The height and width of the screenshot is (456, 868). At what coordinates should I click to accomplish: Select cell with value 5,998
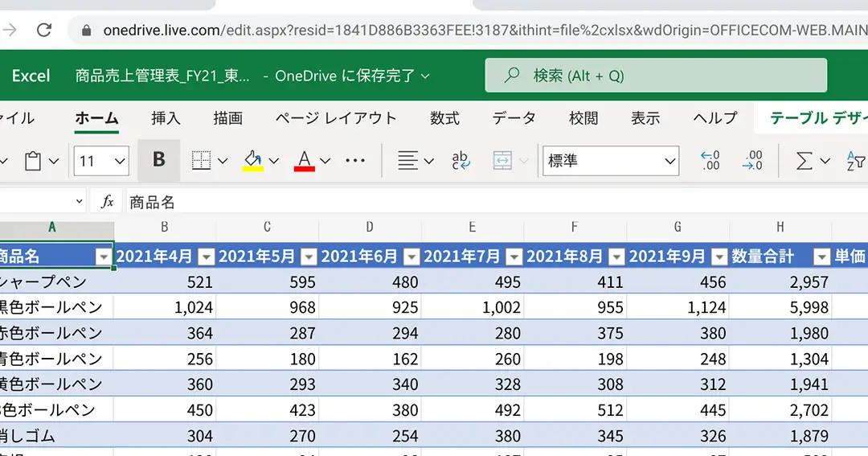780,307
